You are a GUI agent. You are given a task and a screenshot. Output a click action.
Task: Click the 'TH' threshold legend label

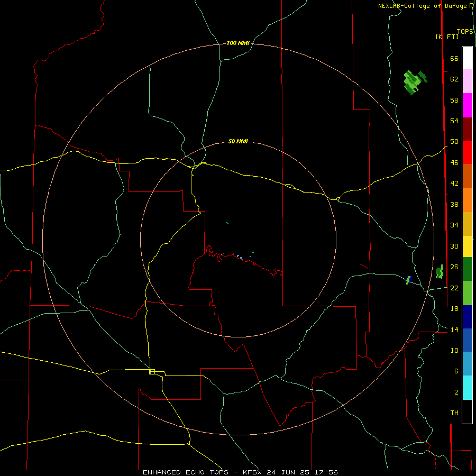[x=454, y=413]
